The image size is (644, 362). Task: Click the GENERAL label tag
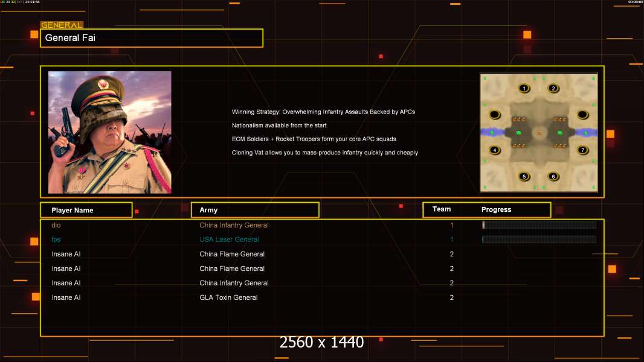pyautogui.click(x=62, y=25)
